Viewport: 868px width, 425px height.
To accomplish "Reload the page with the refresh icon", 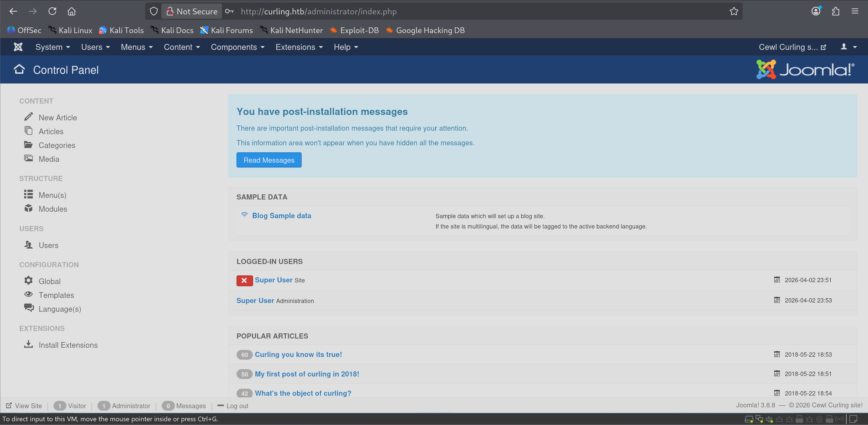I will pos(53,11).
